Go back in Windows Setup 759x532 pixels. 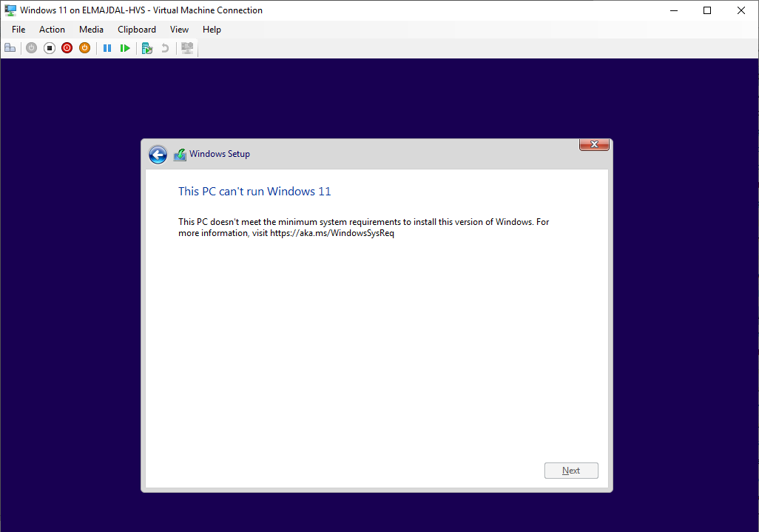(x=158, y=155)
